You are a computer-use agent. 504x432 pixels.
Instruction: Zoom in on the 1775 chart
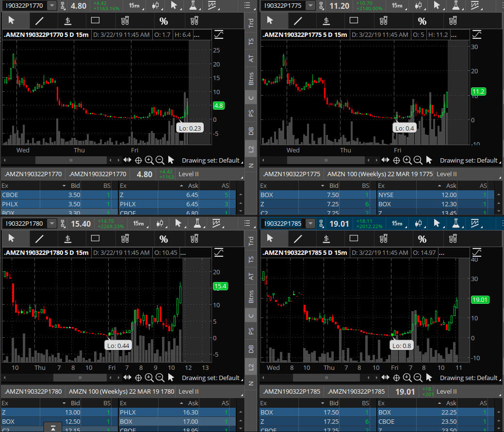point(407,160)
